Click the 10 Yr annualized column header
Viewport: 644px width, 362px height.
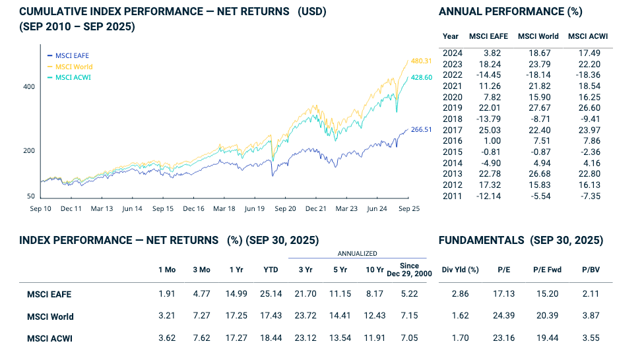tap(375, 269)
